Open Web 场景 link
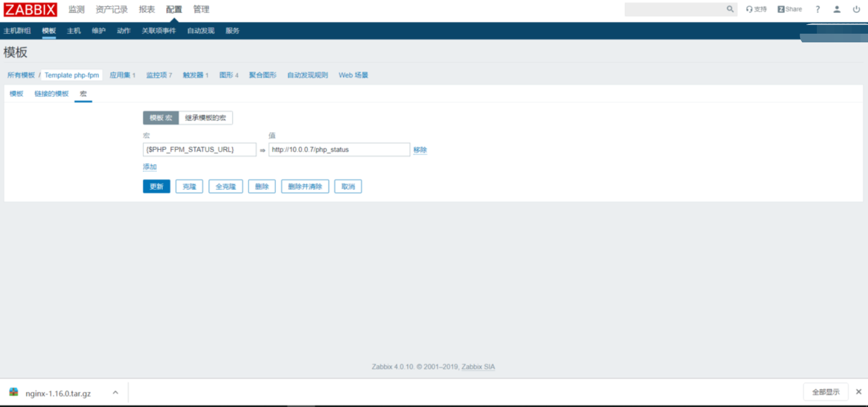The height and width of the screenshot is (407, 868). click(x=353, y=75)
